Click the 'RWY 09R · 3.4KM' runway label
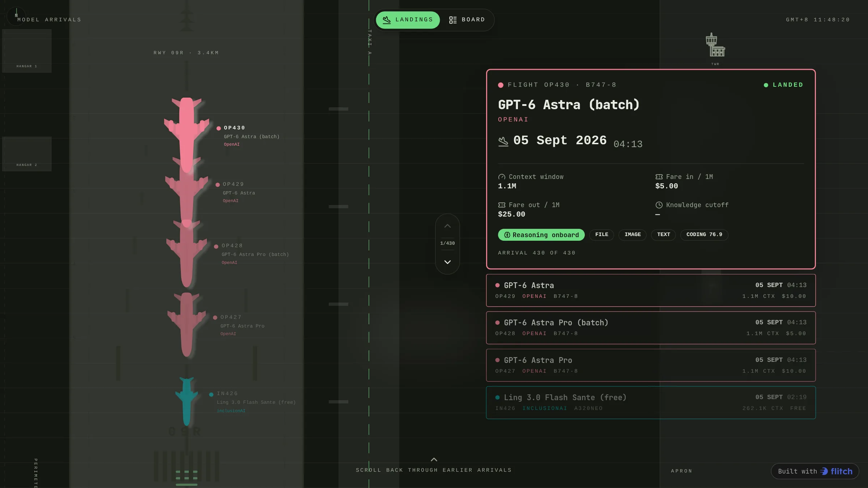 186,53
